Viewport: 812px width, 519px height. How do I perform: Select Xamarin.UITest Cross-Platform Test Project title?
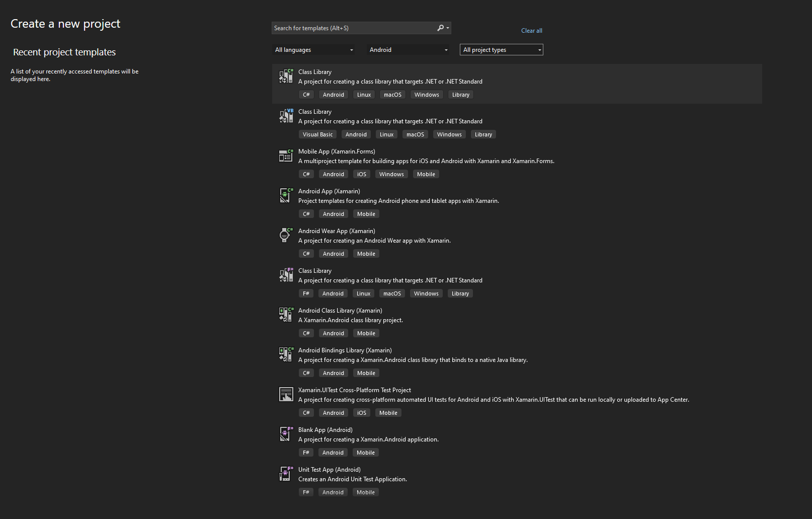[355, 390]
